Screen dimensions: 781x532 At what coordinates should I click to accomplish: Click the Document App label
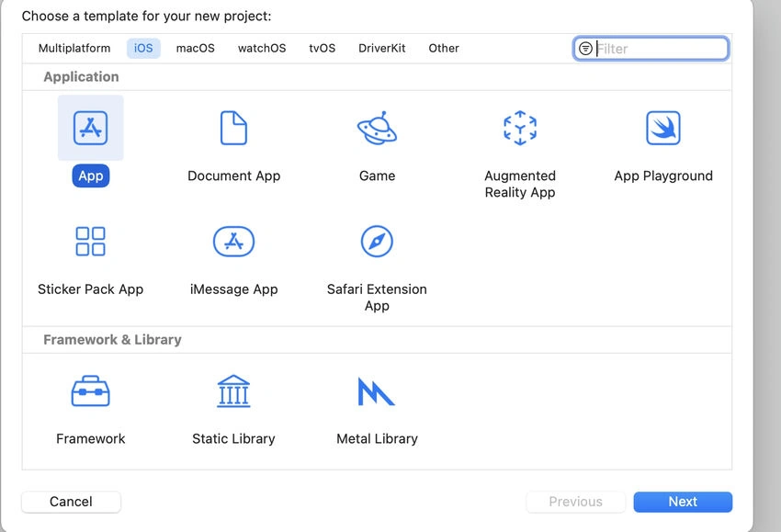click(x=234, y=175)
